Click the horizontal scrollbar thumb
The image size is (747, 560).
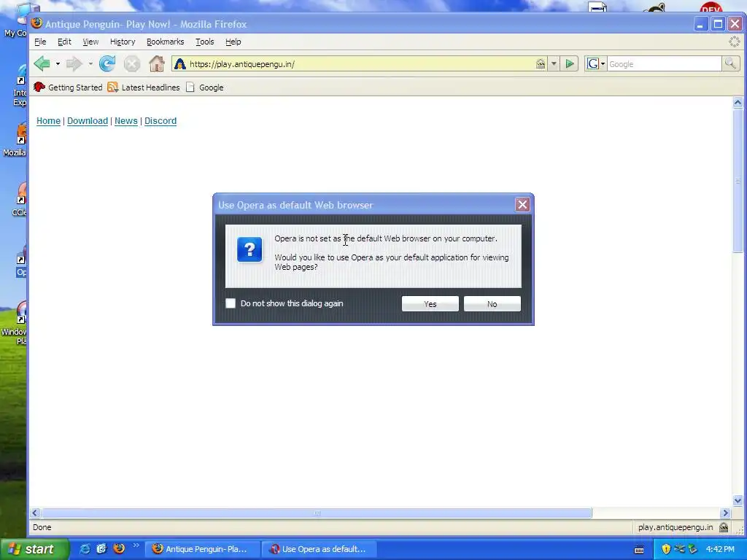click(x=317, y=513)
